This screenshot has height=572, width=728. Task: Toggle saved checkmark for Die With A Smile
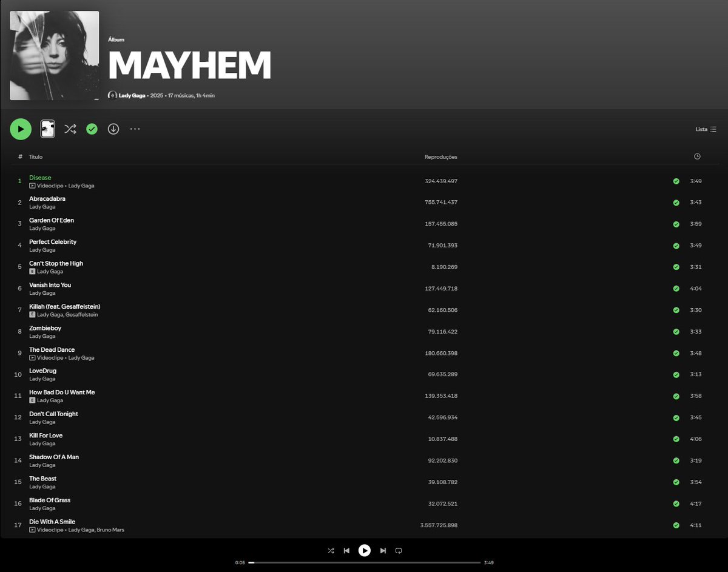(676, 525)
